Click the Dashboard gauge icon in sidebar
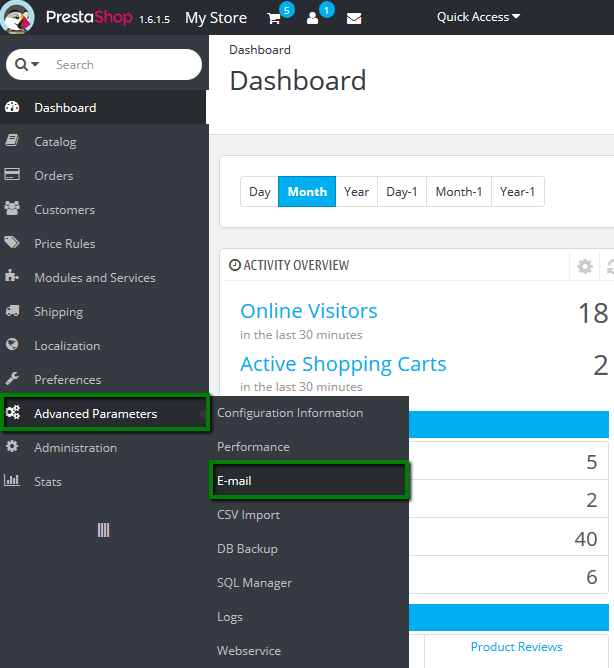 12,107
